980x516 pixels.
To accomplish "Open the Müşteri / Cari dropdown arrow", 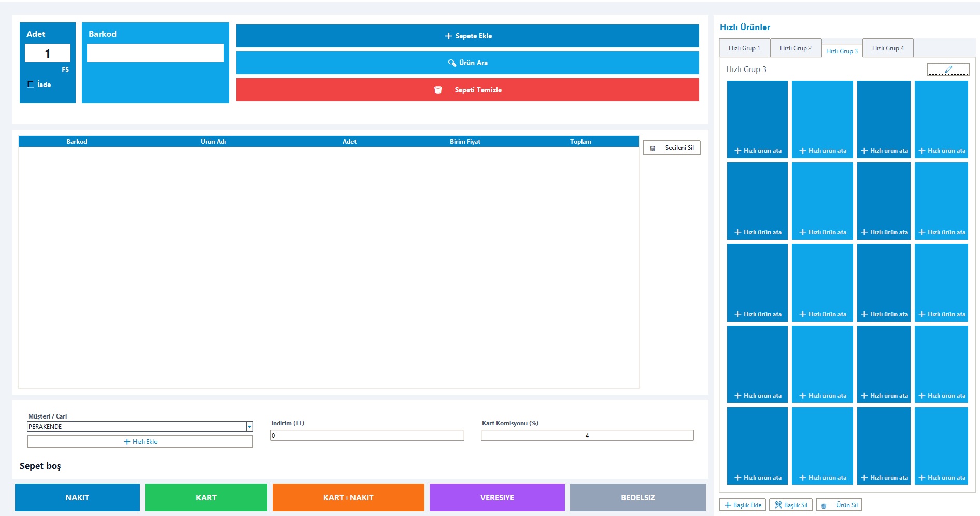I will click(x=249, y=427).
